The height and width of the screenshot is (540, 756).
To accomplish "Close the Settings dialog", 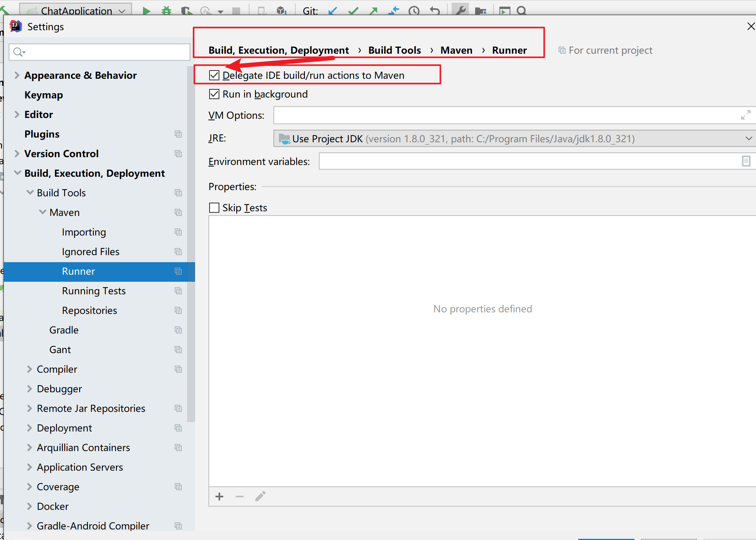I will click(x=751, y=26).
